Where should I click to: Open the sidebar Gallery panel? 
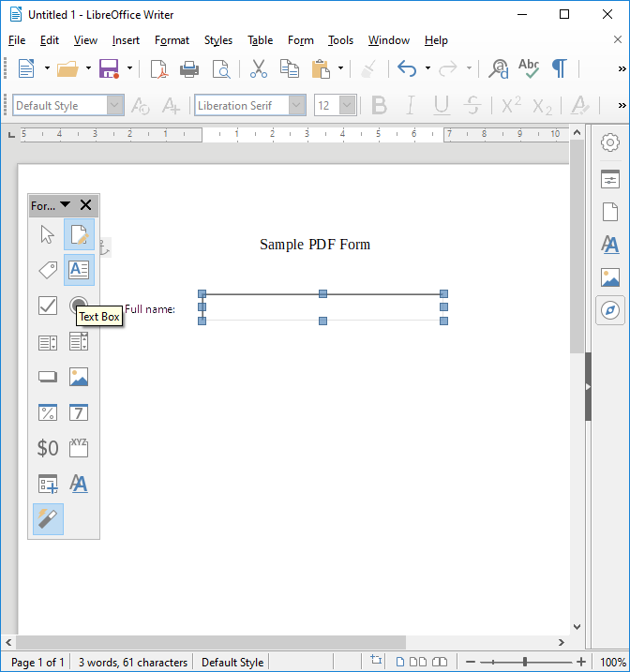coord(610,277)
